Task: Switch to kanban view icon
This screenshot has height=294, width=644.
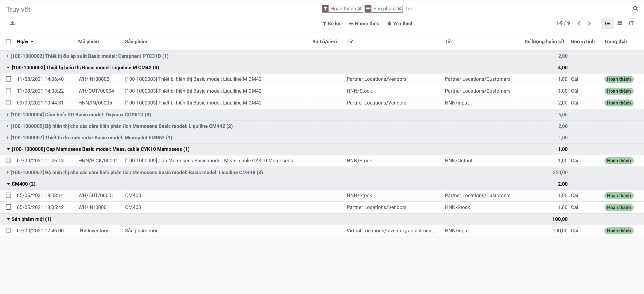Action: point(620,24)
